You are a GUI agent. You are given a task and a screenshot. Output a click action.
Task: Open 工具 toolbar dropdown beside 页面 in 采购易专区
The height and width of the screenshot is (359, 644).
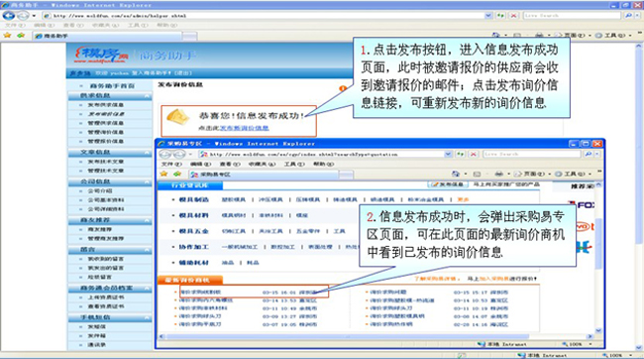click(x=575, y=174)
